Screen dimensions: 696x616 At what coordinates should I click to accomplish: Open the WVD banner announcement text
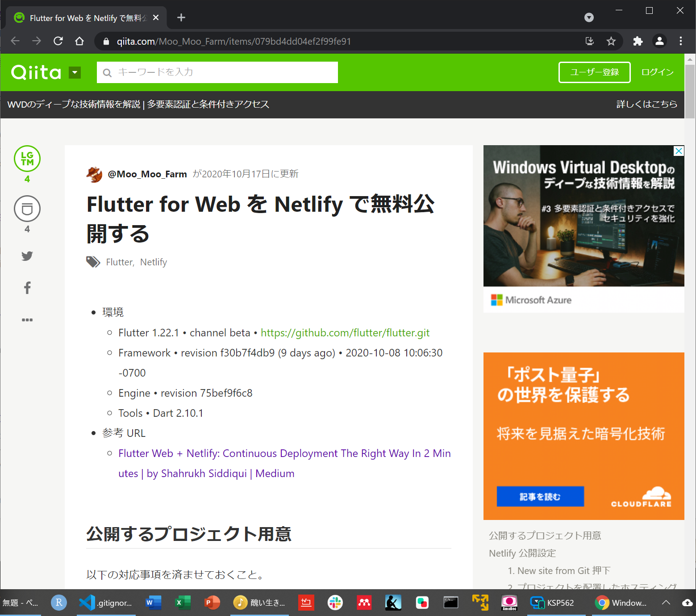tap(138, 104)
